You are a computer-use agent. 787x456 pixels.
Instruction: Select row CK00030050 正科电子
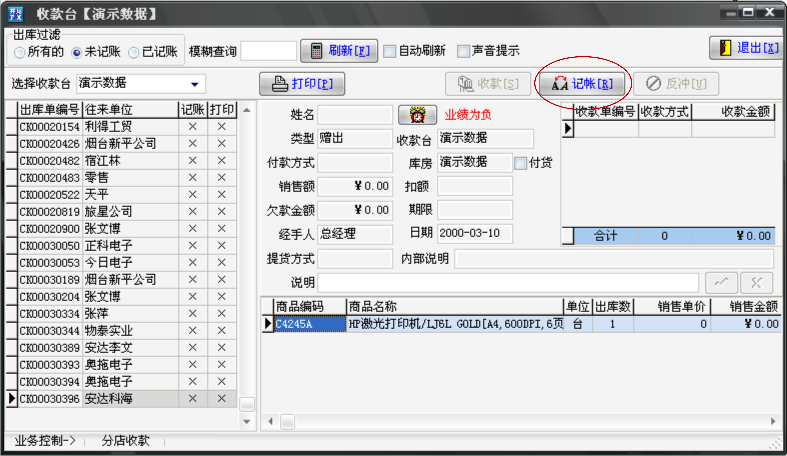coord(120,246)
